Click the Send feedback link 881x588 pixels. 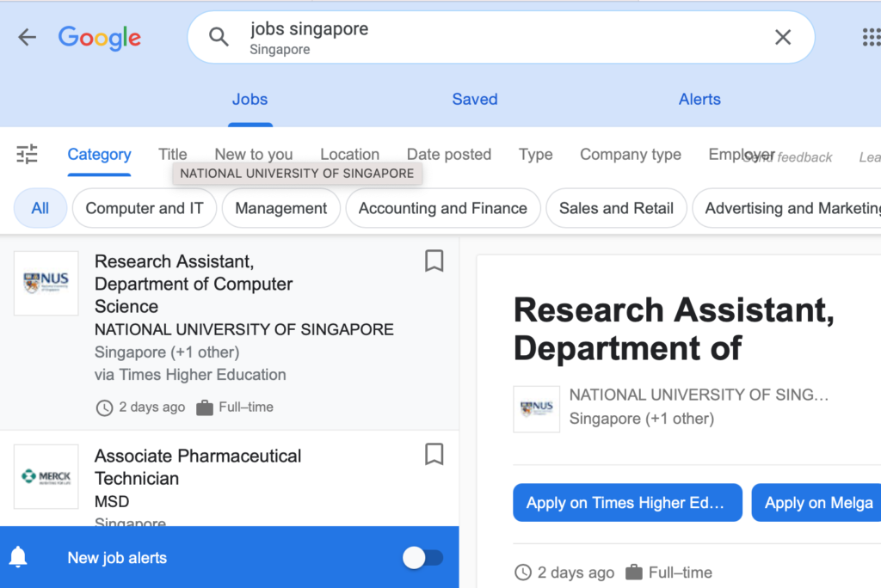point(786,157)
